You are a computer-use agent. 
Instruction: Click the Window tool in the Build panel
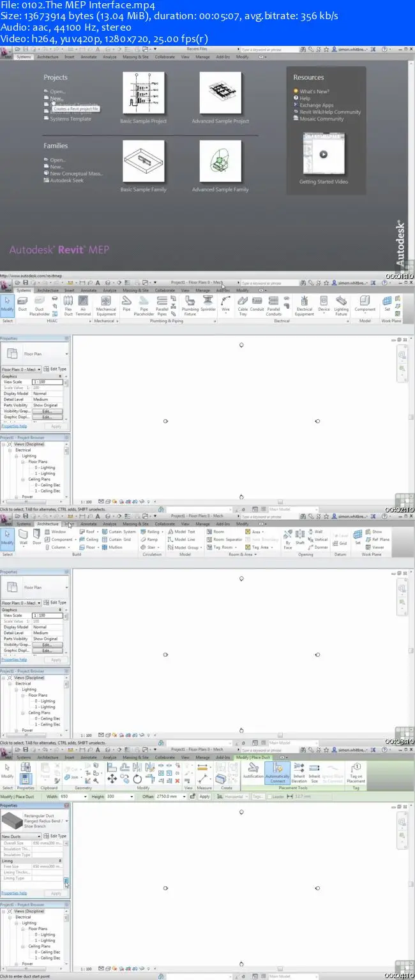[x=56, y=531]
